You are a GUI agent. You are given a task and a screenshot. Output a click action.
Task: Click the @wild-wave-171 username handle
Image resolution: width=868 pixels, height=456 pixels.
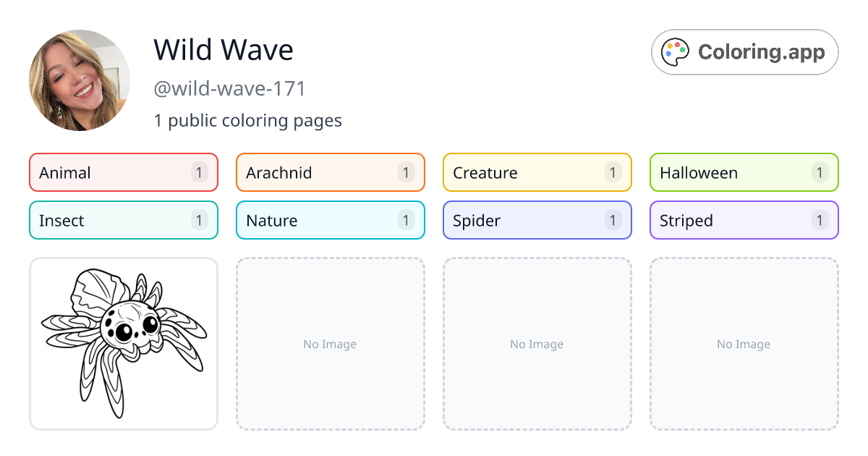pyautogui.click(x=229, y=88)
